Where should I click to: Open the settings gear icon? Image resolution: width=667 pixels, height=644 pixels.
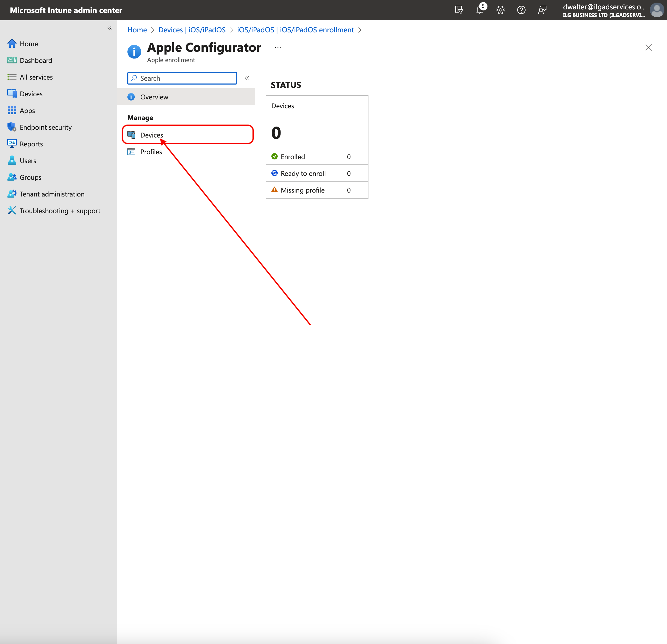[500, 10]
